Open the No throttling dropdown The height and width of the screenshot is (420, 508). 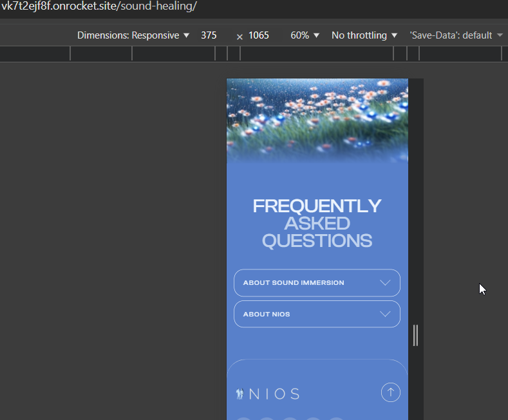(364, 35)
